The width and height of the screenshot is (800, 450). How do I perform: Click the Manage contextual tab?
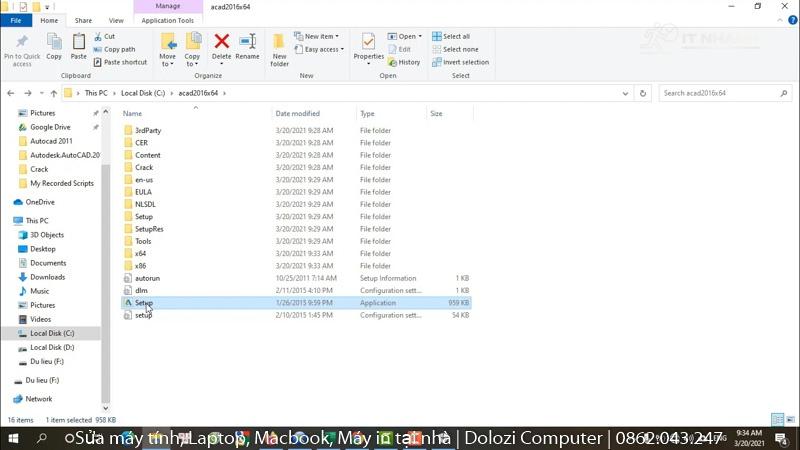pyautogui.click(x=167, y=6)
